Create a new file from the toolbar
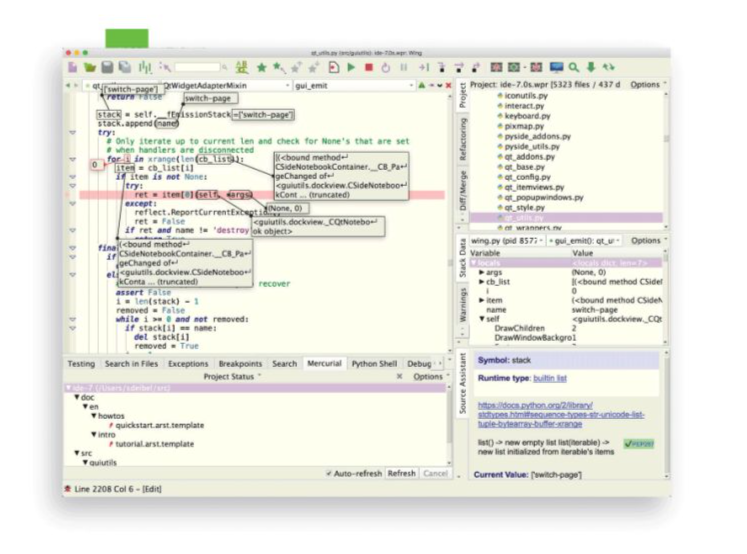Image resolution: width=747 pixels, height=554 pixels. (x=72, y=68)
